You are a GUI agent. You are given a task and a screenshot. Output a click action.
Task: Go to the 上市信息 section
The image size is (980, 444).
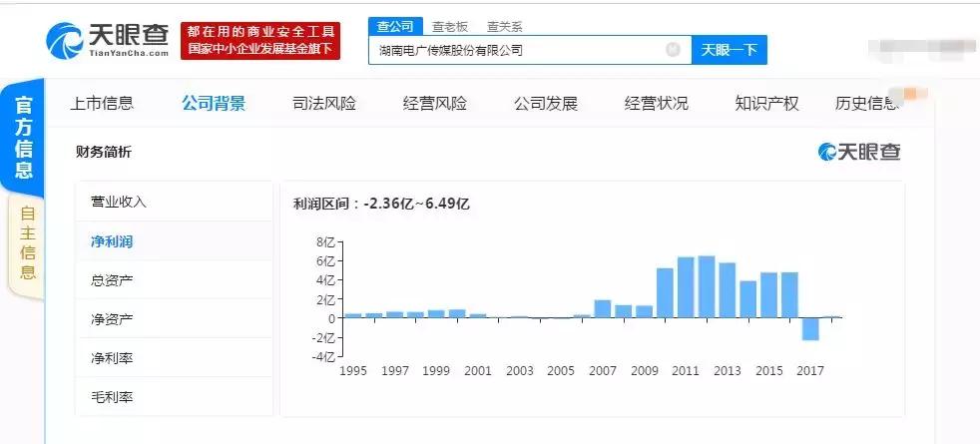102,103
